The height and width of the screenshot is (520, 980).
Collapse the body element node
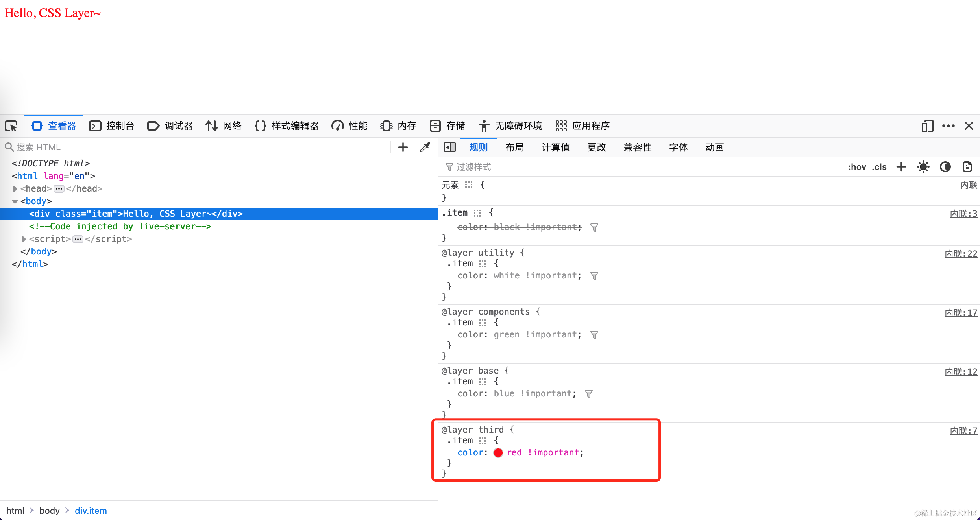coord(15,201)
